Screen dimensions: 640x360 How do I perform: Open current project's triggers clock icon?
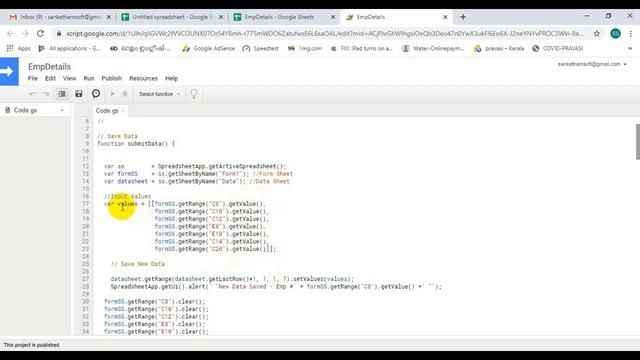(x=96, y=94)
